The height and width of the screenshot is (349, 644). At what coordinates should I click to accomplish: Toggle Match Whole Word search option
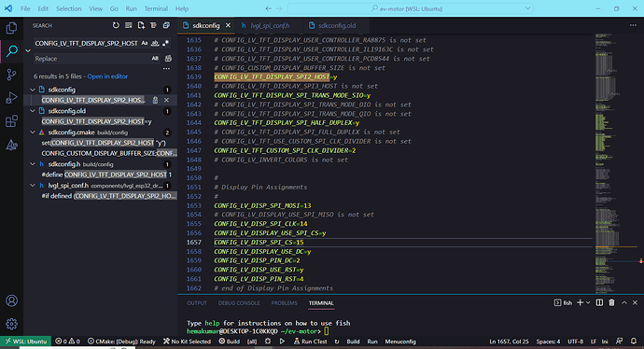pyautogui.click(x=155, y=43)
